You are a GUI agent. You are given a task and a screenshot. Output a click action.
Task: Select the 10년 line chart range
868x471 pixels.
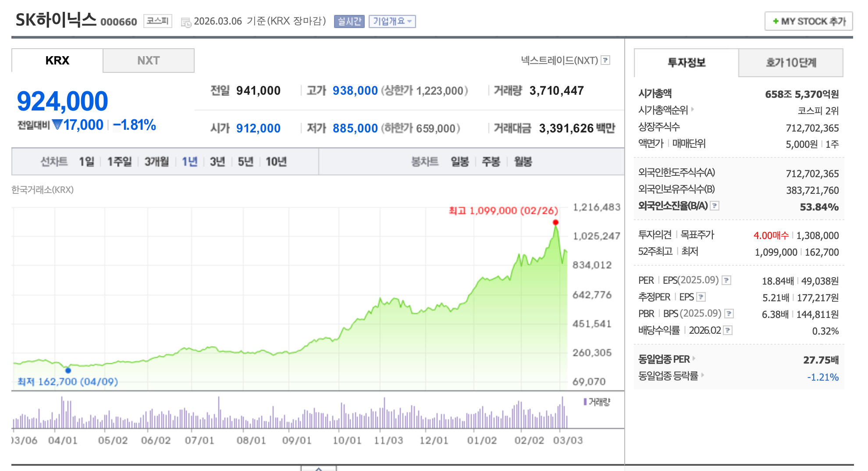point(276,162)
